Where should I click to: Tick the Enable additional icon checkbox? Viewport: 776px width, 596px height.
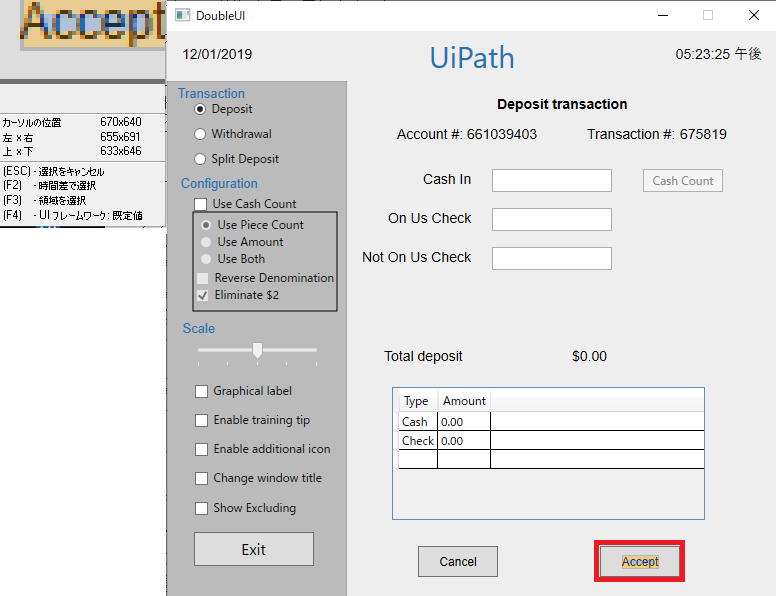(x=202, y=449)
